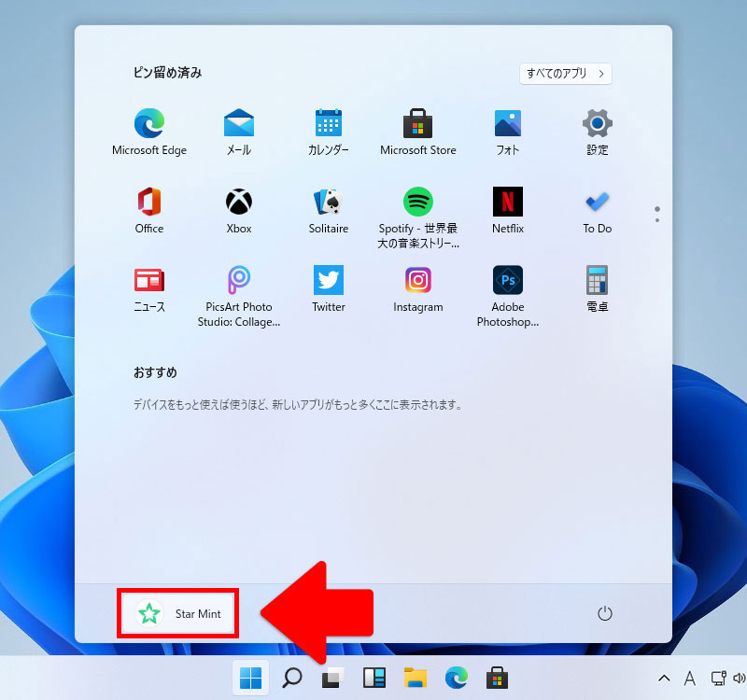The height and width of the screenshot is (700, 747).
Task: Click the Windows Start button on taskbar
Action: [250, 678]
